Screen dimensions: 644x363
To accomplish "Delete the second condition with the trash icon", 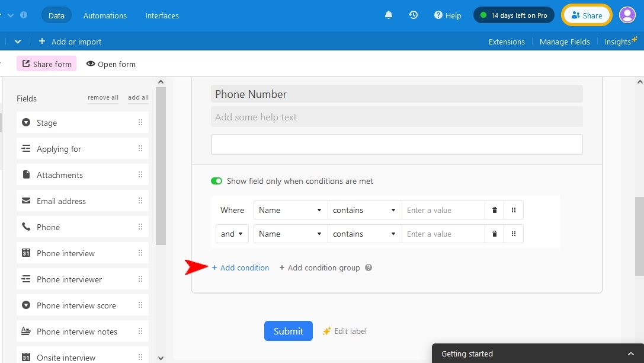I will 494,233.
